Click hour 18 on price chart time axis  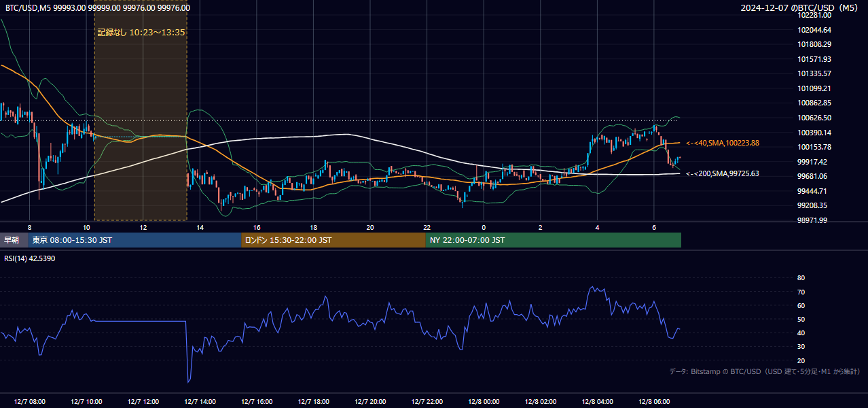coord(313,227)
